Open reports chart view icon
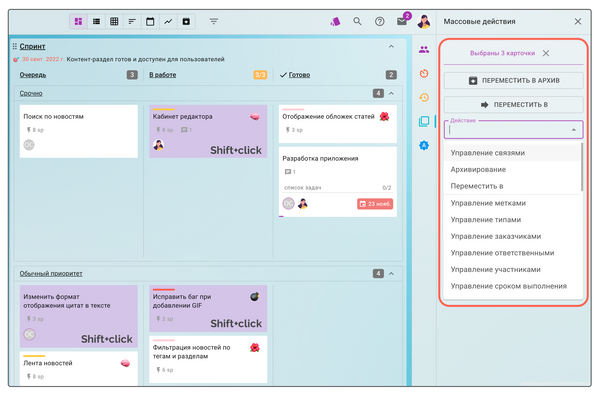 pos(168,21)
